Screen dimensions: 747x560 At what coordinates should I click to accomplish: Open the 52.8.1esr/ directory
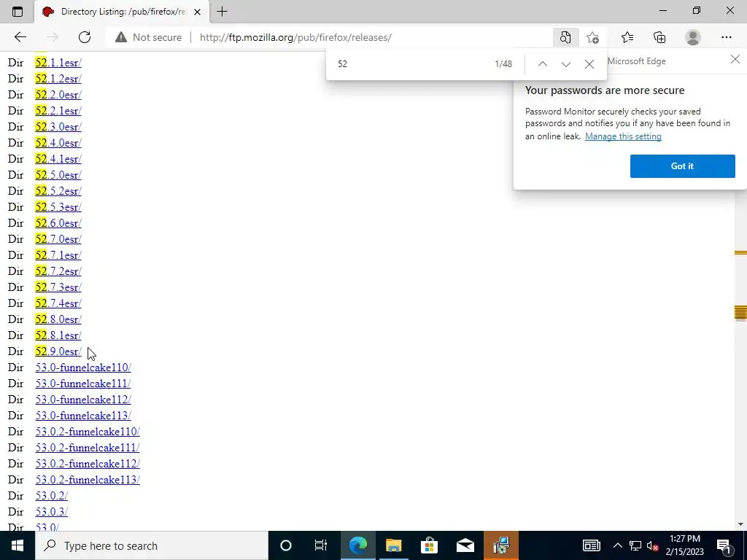tap(58, 335)
